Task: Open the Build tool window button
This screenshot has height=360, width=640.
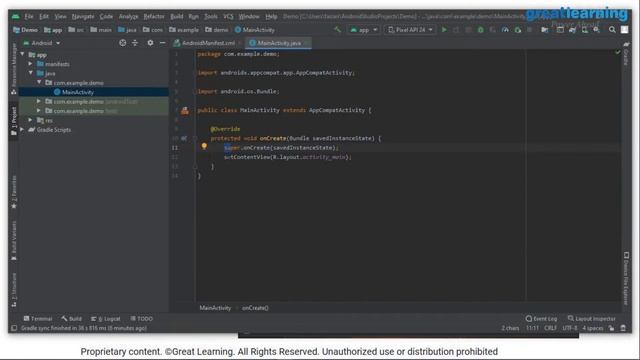Action: point(72,319)
